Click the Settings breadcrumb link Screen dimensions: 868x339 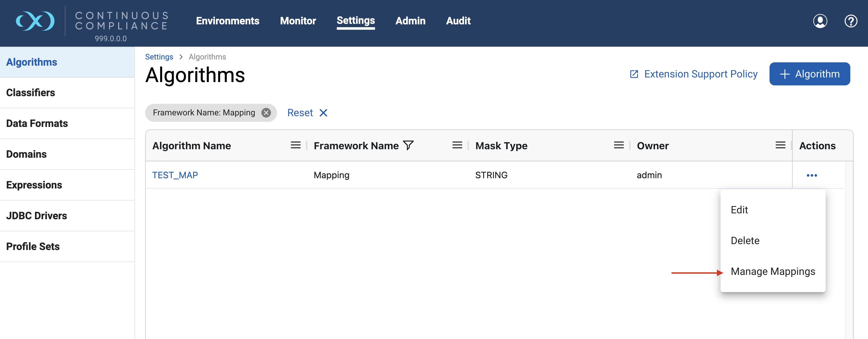[159, 57]
